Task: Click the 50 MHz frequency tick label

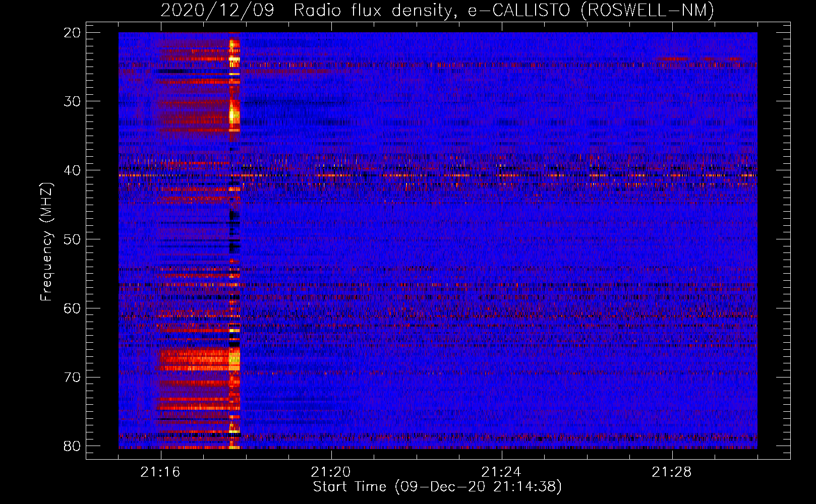Action: tap(72, 239)
